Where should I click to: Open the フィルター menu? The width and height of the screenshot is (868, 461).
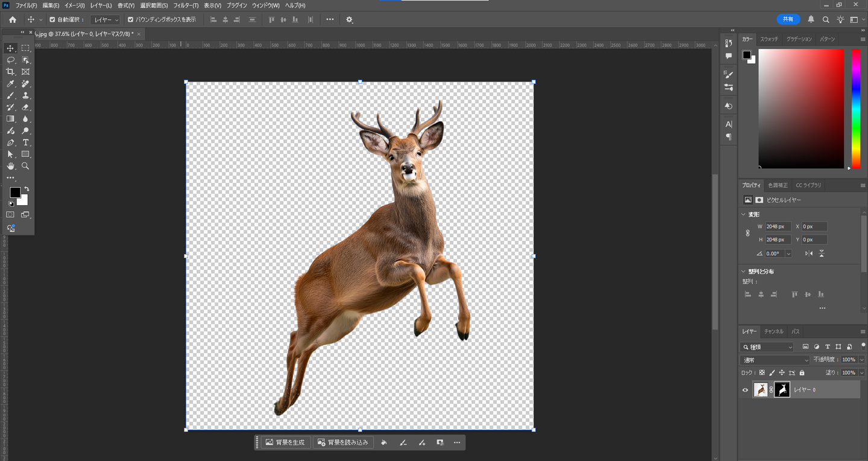[186, 5]
